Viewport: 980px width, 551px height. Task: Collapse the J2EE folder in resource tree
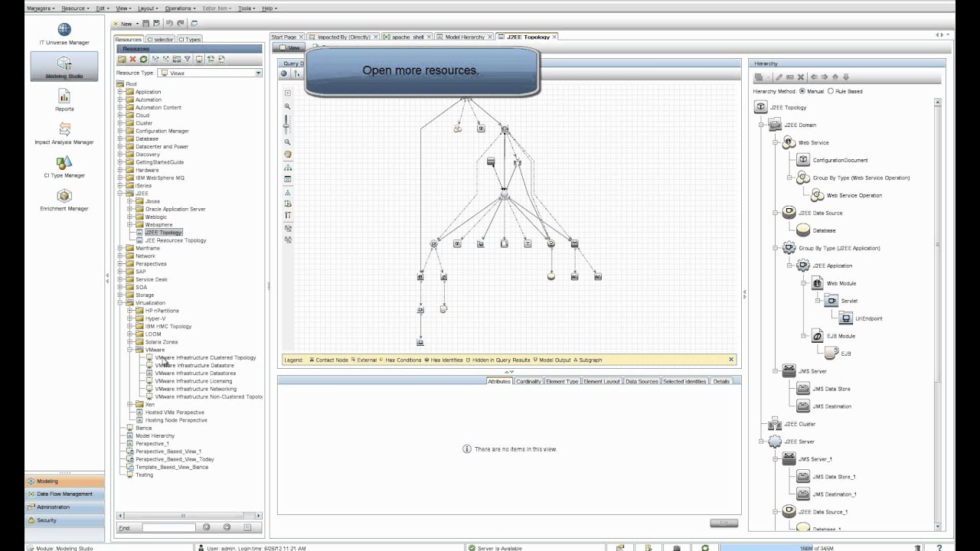(x=120, y=194)
